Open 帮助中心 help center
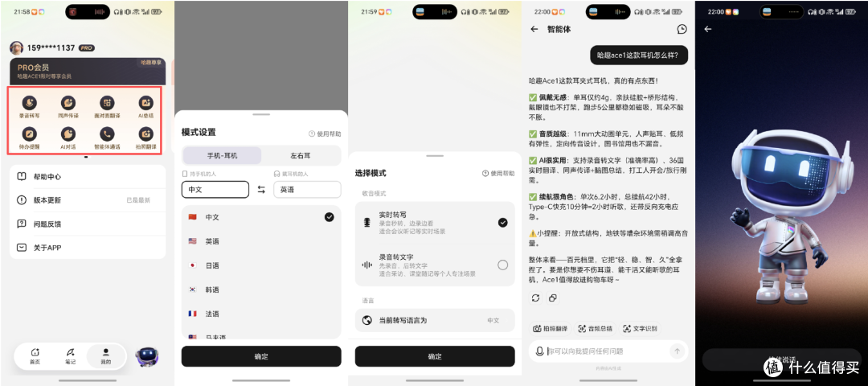Viewport: 868px width, 386px height. coord(88,177)
